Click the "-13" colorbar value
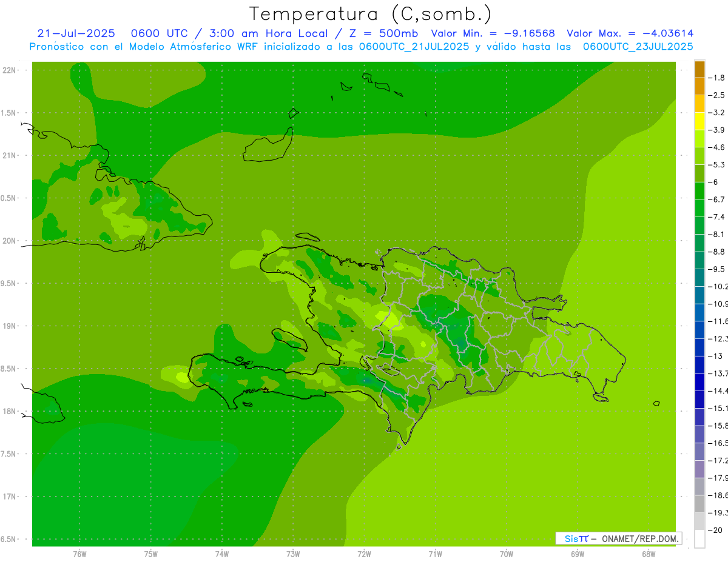This screenshot has width=728, height=562. pos(715,356)
